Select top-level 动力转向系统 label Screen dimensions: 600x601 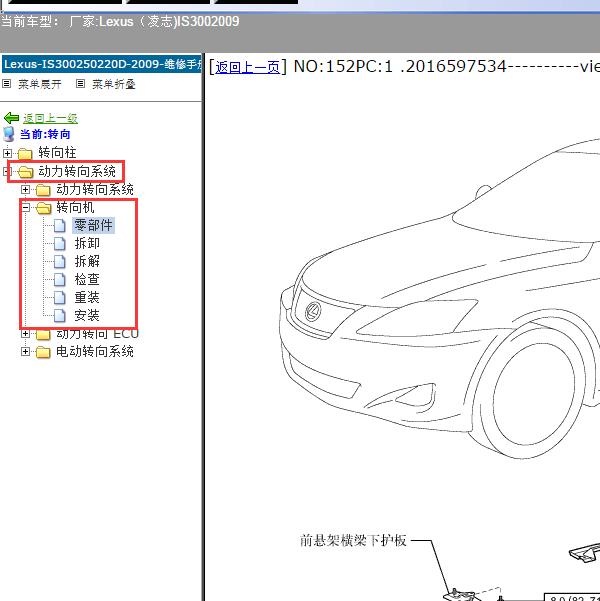coord(77,171)
